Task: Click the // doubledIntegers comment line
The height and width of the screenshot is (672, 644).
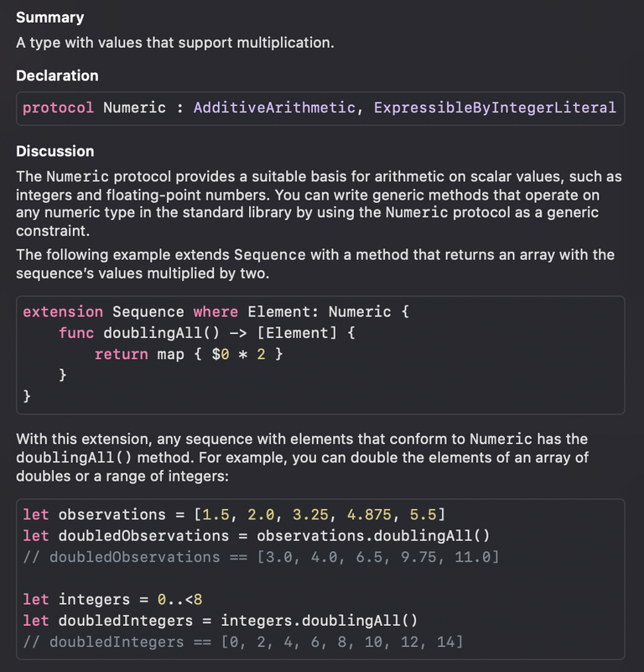Action: (x=243, y=642)
